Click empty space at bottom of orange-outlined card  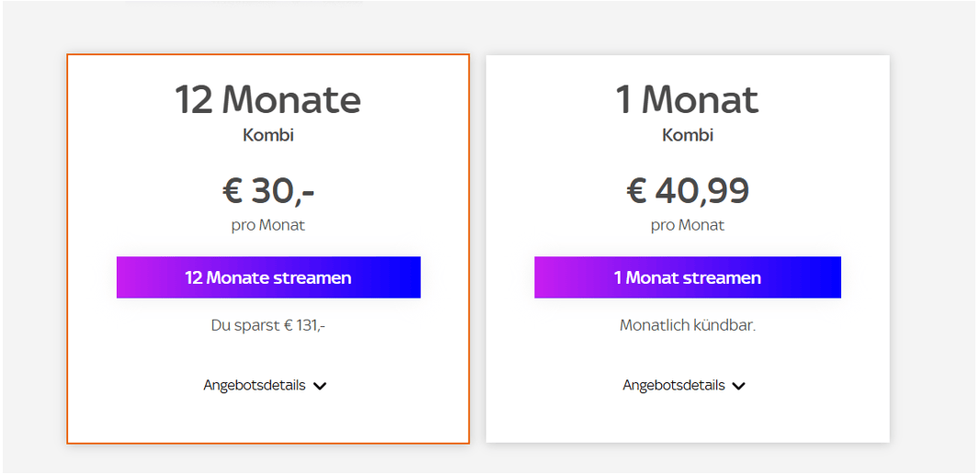pyautogui.click(x=268, y=421)
